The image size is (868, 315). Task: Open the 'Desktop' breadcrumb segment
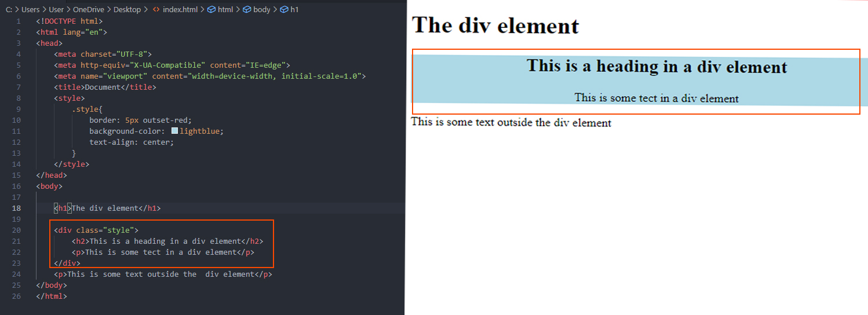pyautogui.click(x=127, y=10)
